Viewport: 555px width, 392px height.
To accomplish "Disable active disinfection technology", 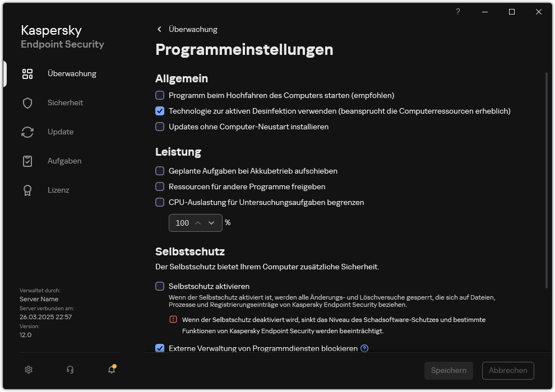I will pos(160,111).
